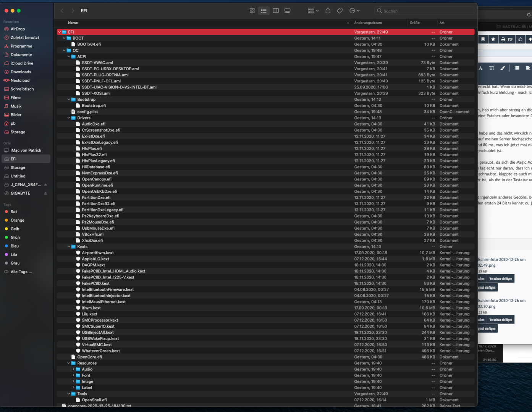Switch Finder to icon view

point(252,11)
